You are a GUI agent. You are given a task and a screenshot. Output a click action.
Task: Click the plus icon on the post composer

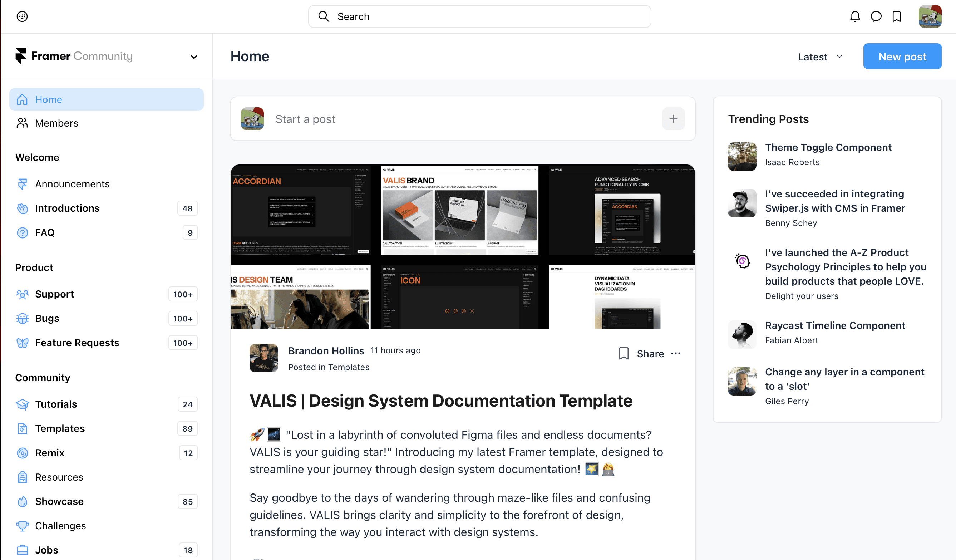673,118
